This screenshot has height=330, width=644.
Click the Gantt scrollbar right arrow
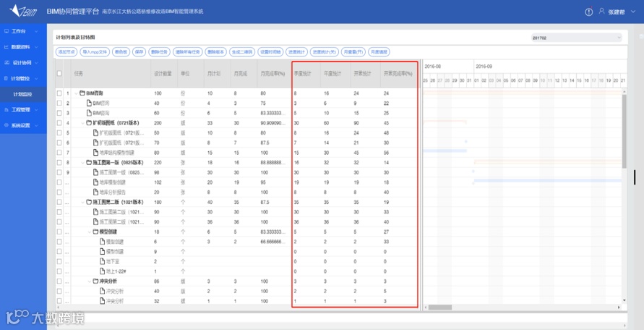(x=619, y=308)
